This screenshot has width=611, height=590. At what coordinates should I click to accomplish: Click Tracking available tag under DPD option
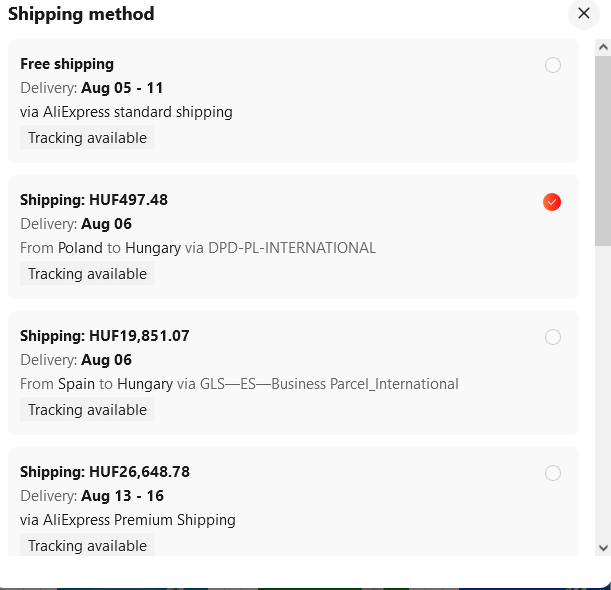87,274
